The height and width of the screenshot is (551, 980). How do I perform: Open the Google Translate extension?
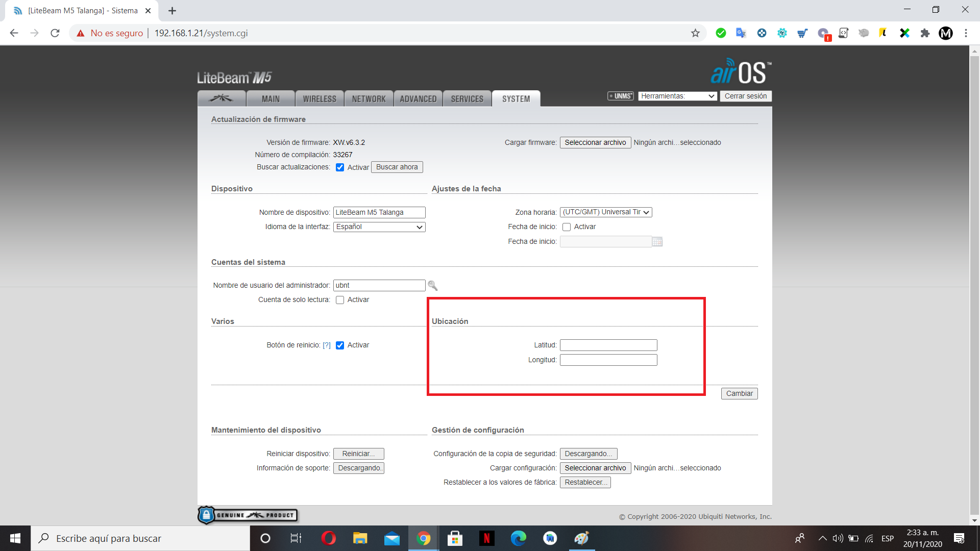coord(741,33)
